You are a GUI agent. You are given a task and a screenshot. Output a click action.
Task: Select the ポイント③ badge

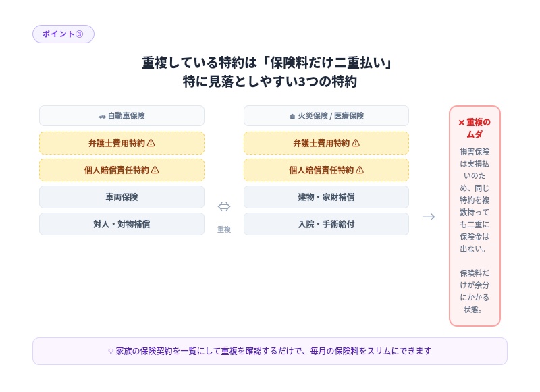63,34
